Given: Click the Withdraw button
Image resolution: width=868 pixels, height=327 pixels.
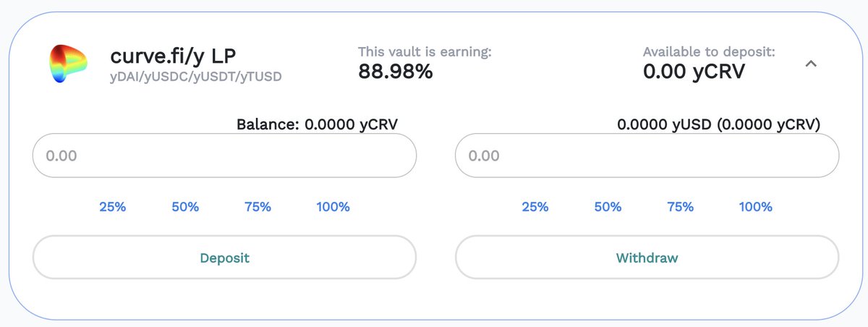Looking at the screenshot, I should (x=647, y=257).
